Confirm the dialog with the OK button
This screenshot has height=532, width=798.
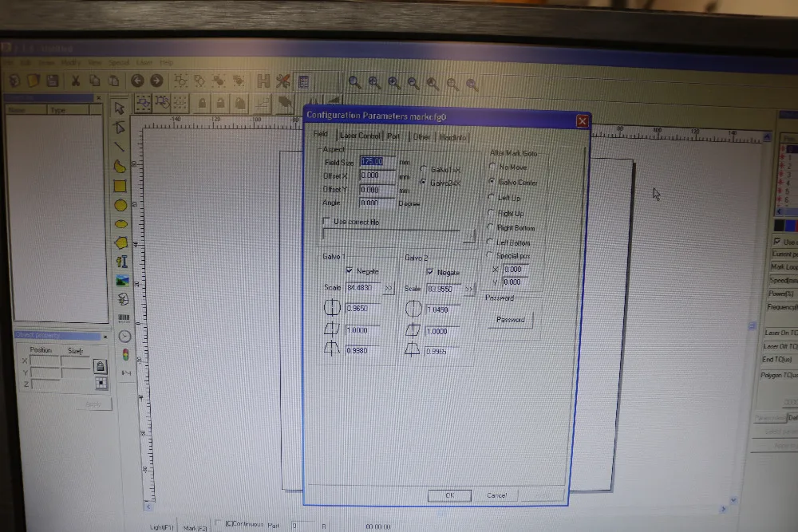[449, 495]
